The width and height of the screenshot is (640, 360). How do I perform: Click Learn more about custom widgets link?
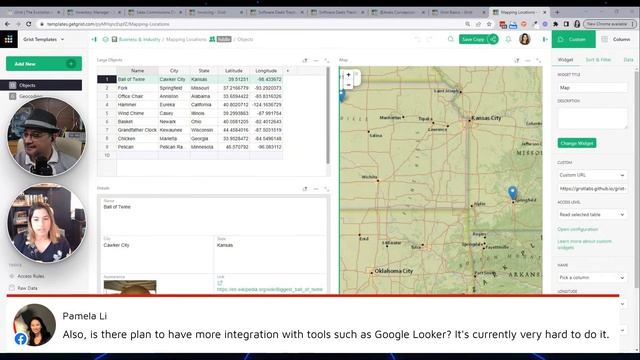click(x=584, y=244)
